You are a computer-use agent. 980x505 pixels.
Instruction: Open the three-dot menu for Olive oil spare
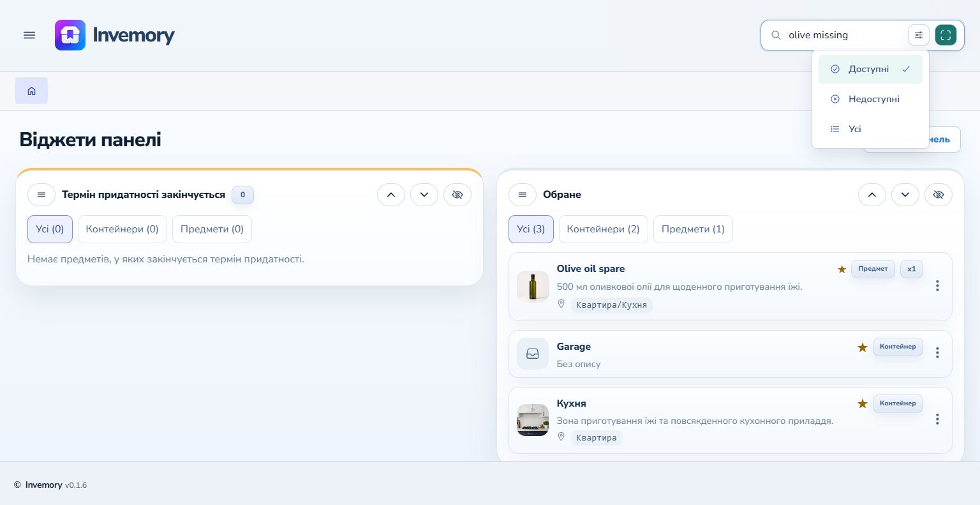point(937,286)
